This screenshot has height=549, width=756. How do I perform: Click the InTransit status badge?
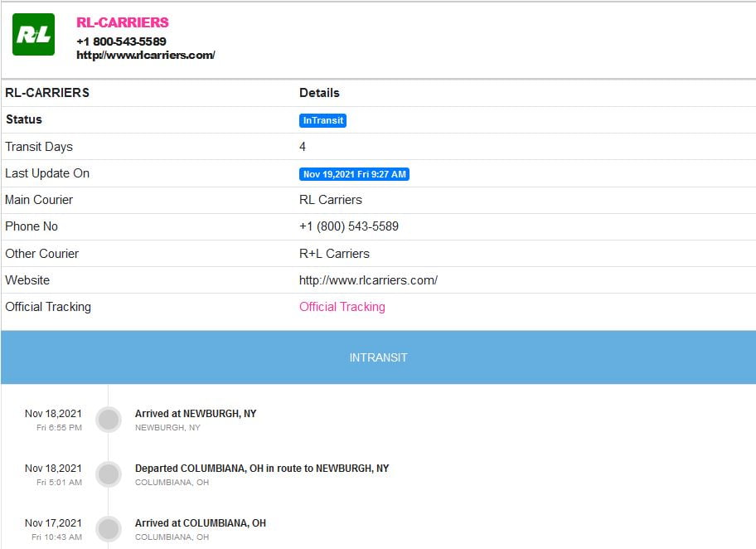322,120
